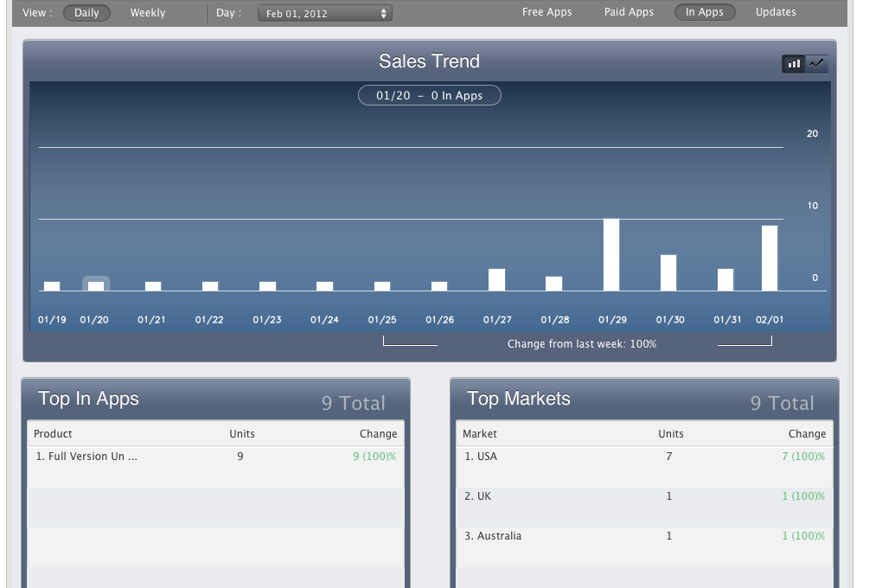
Task: Sort Top Markets by Change column
Action: click(807, 434)
